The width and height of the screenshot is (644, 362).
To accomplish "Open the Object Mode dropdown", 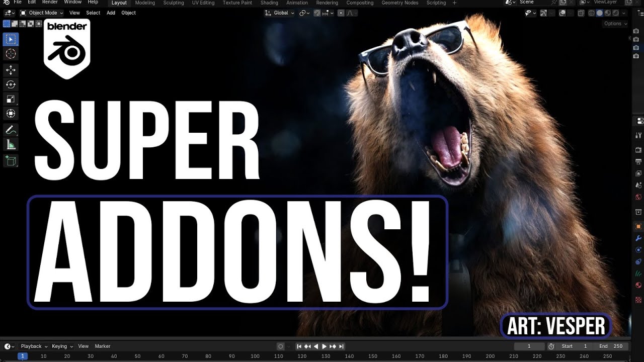I will pos(42,13).
